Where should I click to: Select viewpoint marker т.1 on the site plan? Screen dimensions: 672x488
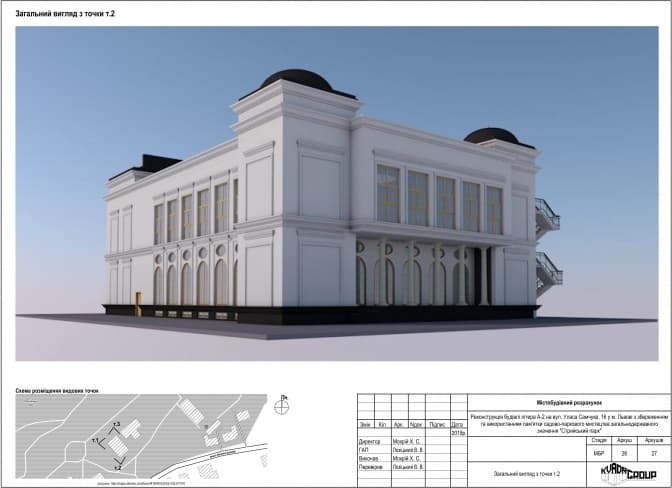(x=97, y=440)
